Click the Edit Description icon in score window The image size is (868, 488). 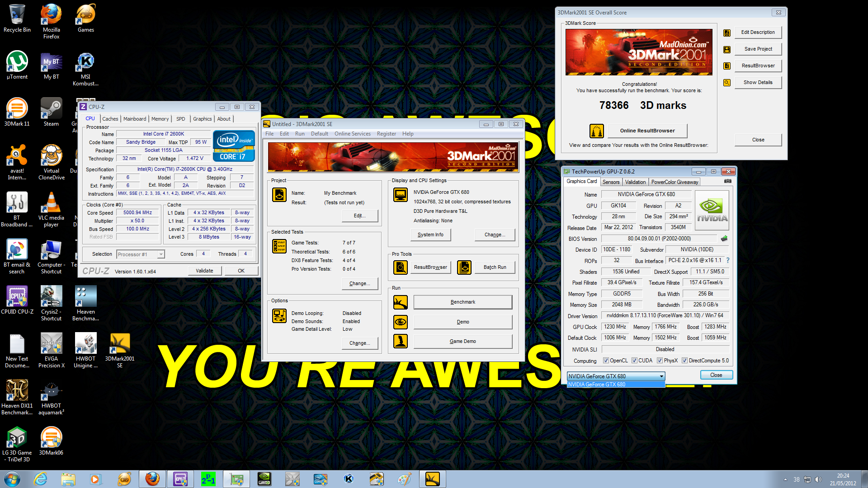point(727,33)
